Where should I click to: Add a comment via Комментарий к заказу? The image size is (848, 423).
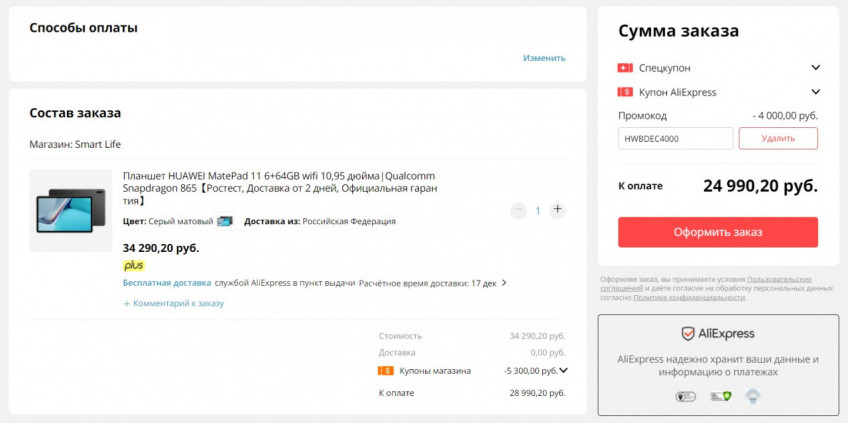174,303
